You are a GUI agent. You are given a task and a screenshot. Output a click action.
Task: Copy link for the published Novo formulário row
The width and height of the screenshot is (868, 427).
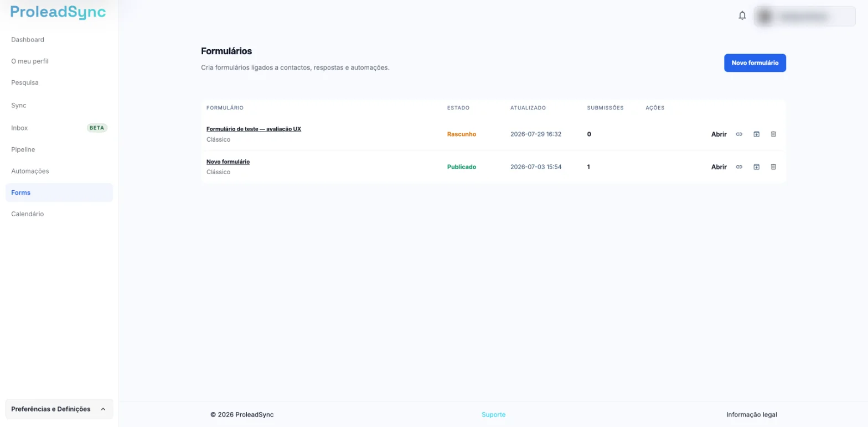739,166
